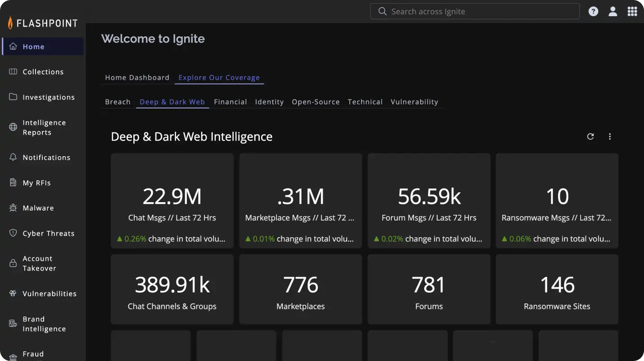The height and width of the screenshot is (361, 644).
Task: Switch to the Vulnerability tab
Action: (414, 102)
